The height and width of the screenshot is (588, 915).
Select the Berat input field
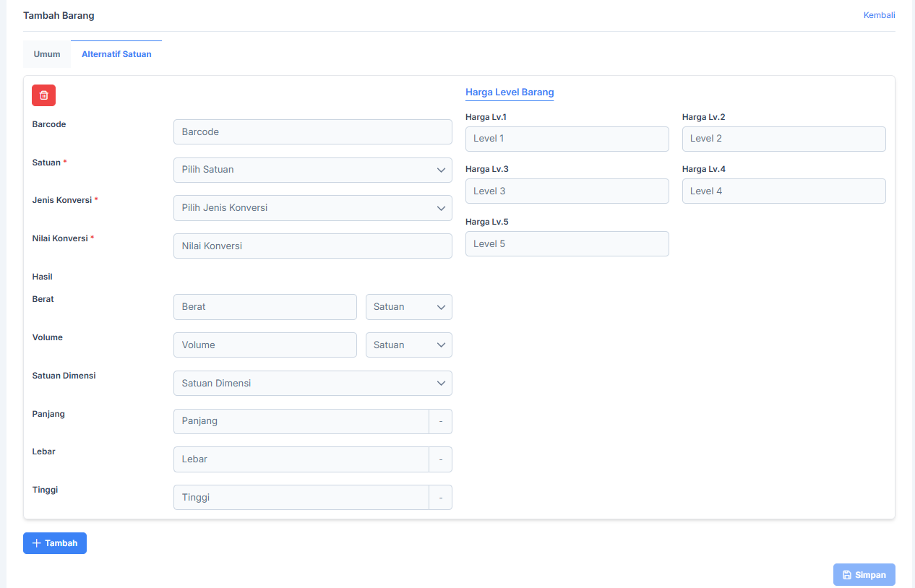(x=265, y=307)
